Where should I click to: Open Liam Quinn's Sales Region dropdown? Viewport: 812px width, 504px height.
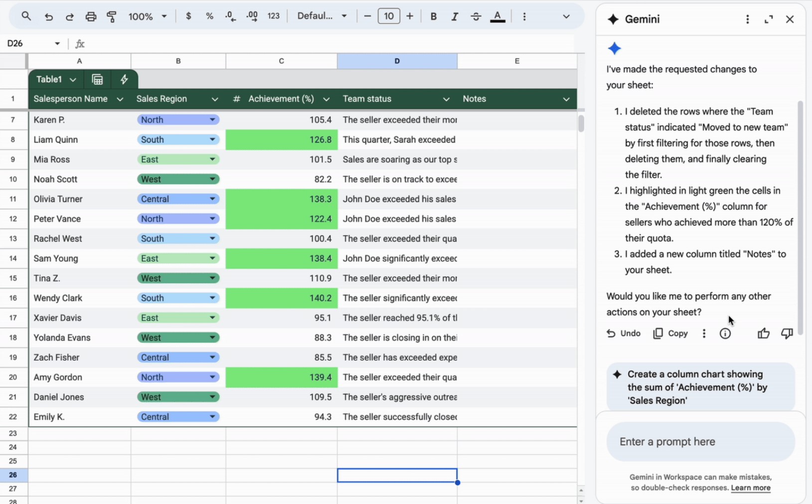point(212,140)
